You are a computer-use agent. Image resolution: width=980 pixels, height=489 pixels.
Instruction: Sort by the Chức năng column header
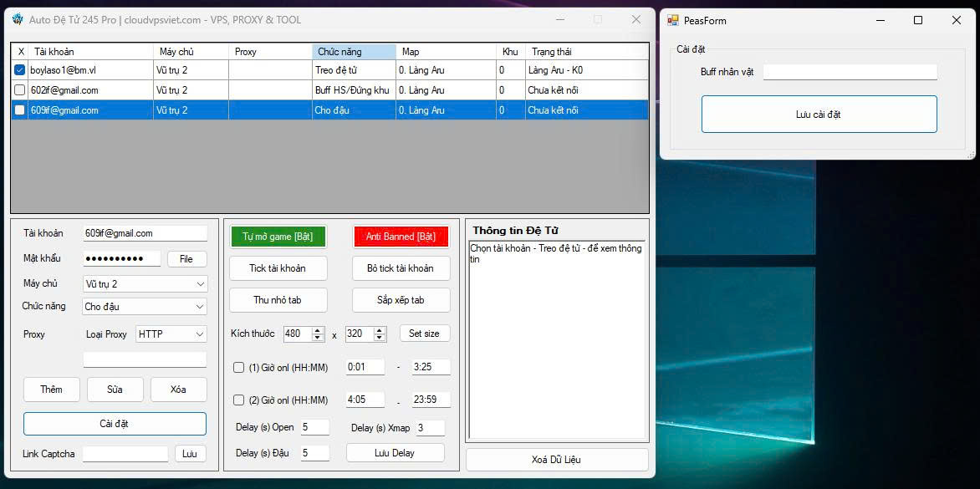[353, 52]
